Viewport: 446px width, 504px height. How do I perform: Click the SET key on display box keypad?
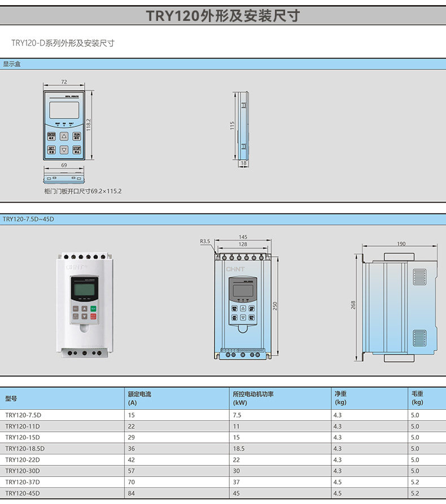click(x=51, y=150)
